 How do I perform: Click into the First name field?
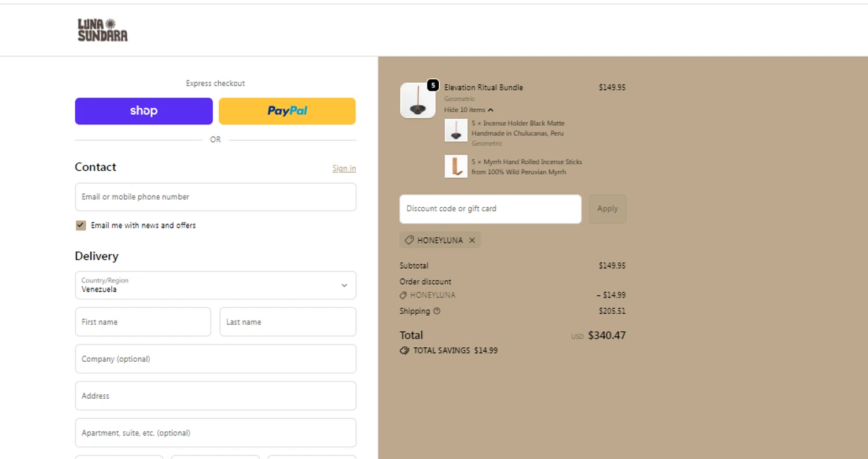(x=143, y=322)
